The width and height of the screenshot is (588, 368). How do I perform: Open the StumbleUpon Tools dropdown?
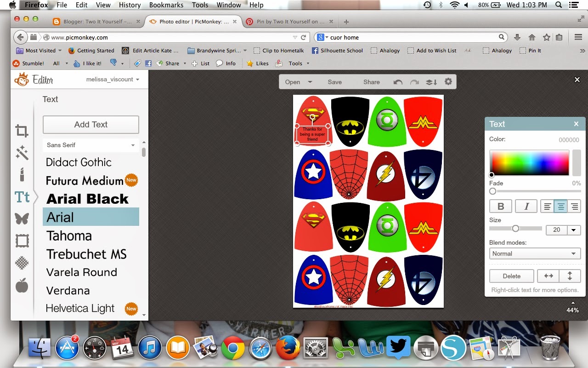(x=299, y=63)
